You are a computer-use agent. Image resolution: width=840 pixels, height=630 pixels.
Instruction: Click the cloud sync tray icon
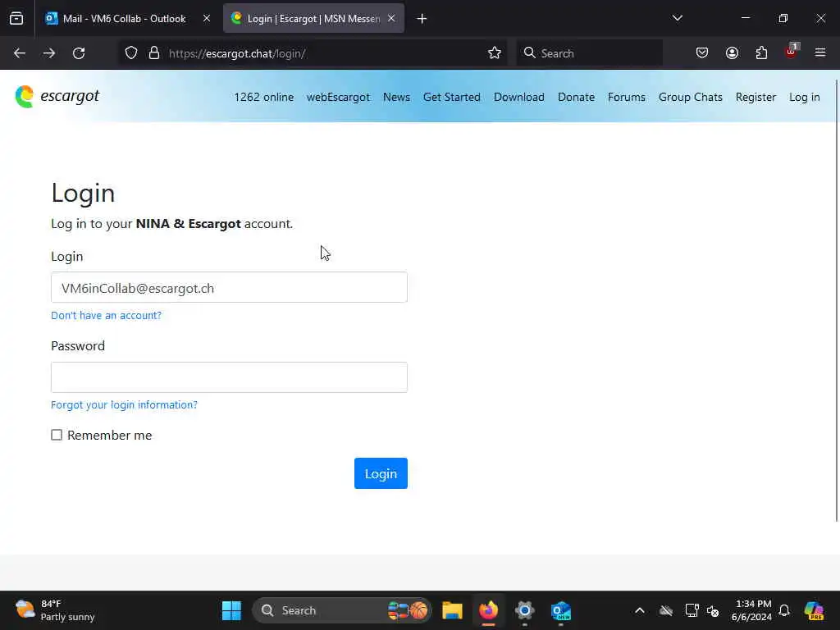tap(666, 610)
